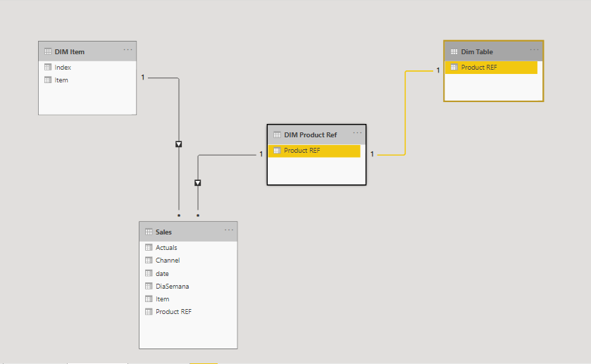Viewport: 591px width, 364px height.
Task: Select Product REF field in Dim Table
Action: pos(491,68)
